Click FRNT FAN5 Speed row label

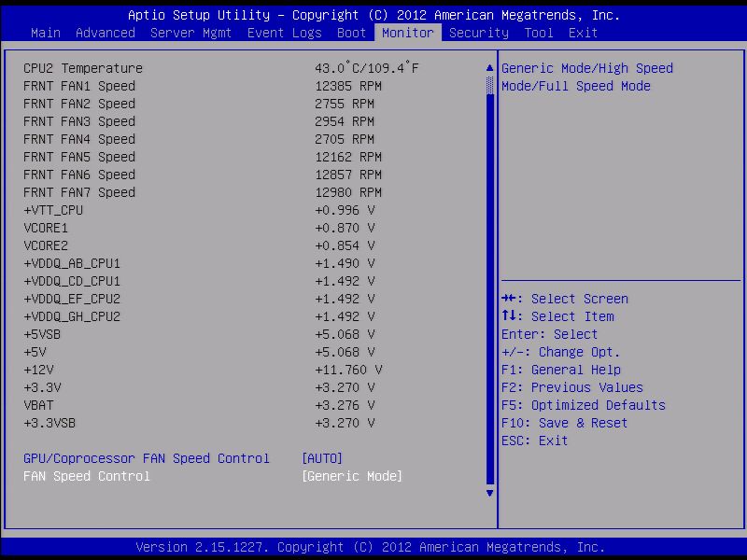[x=79, y=157]
